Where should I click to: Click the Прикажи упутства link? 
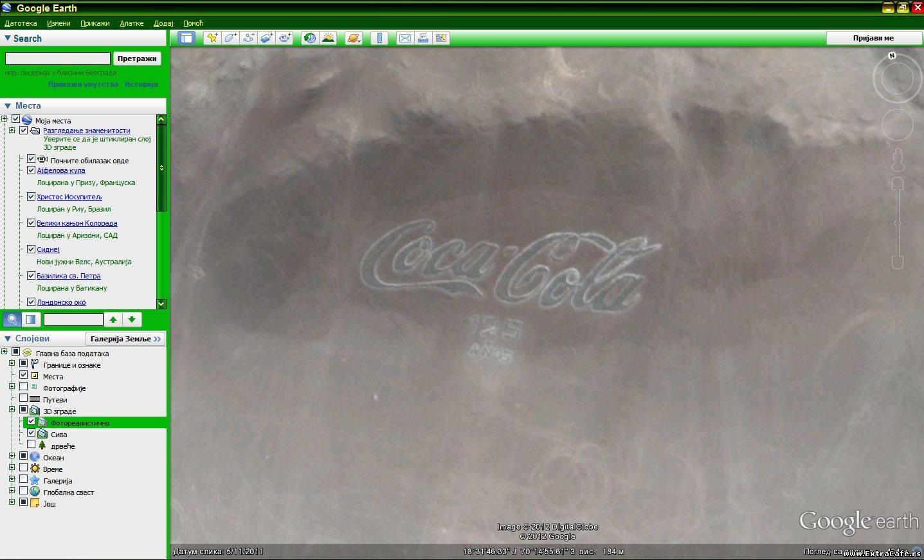pos(84,84)
